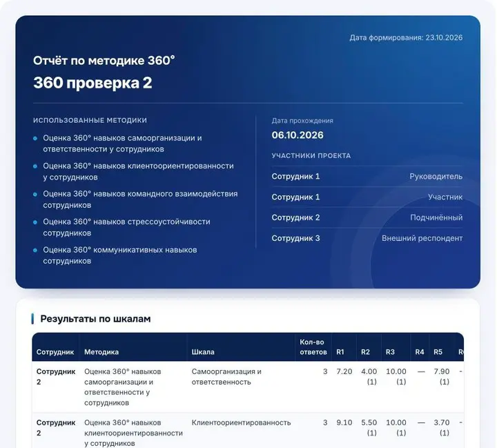Click the "Шкала" table column header
The width and height of the screenshot is (497, 448).
coord(203,352)
